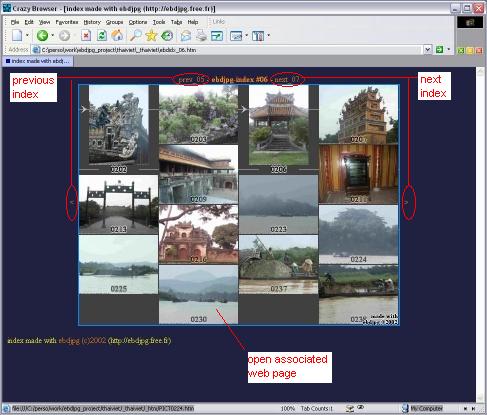This screenshot has width=487, height=415.
Task: Click the left '<' arrow link beside thumbnails
Action: (72, 202)
